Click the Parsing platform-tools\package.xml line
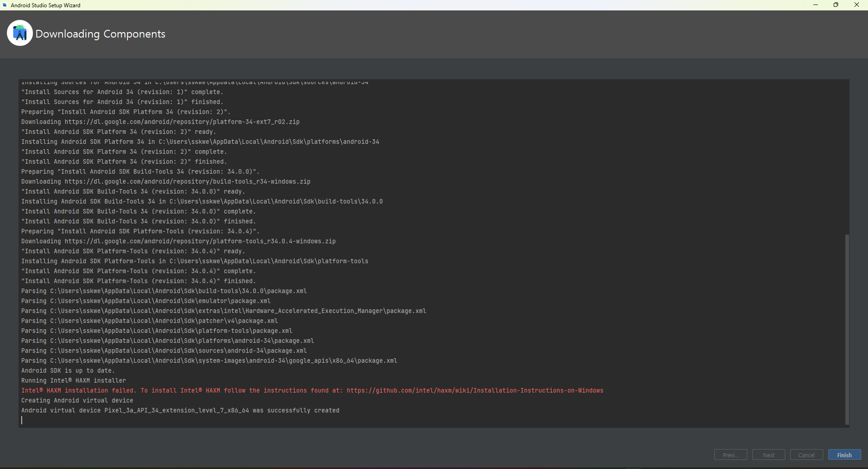The image size is (868, 469). (x=157, y=331)
